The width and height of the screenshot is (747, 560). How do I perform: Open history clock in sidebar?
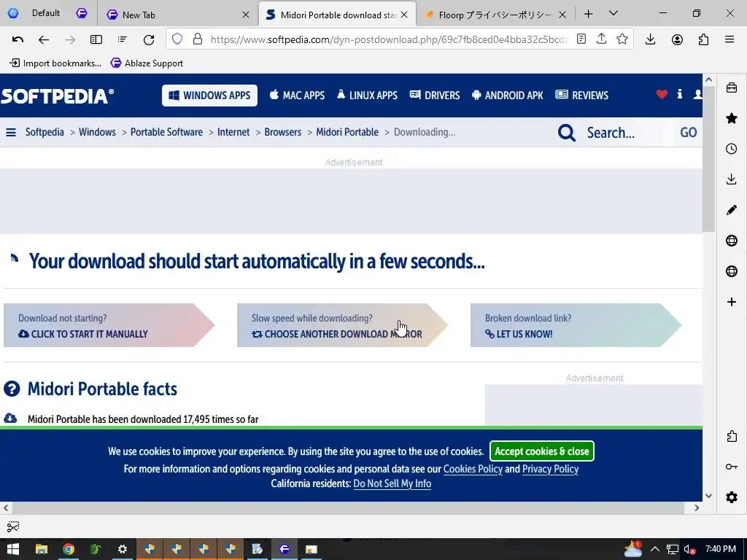point(732,149)
